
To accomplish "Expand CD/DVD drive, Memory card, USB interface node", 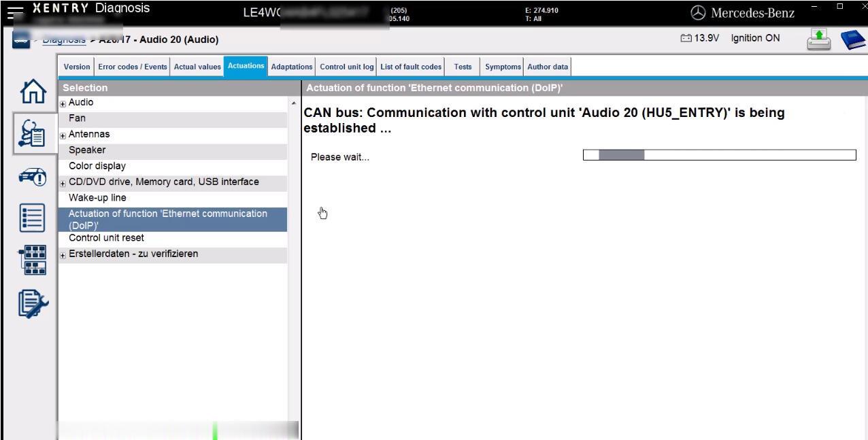I will [x=64, y=182].
